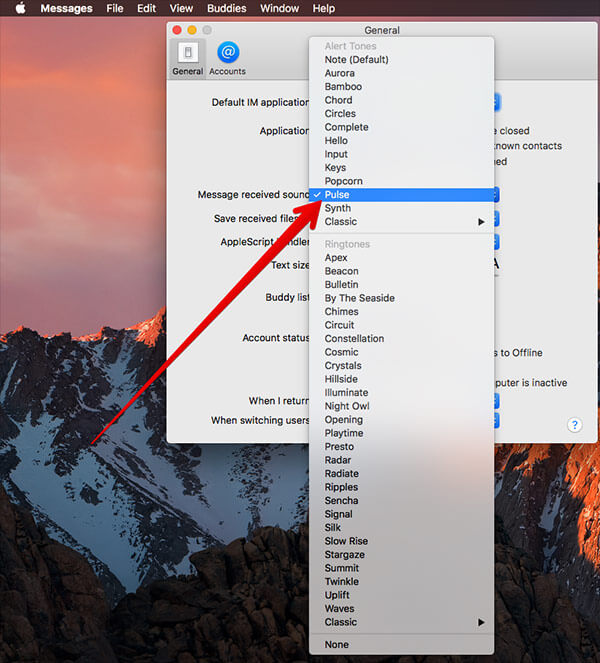This screenshot has height=663, width=600.
Task: Pick Cosmic ringtone
Action: [401, 353]
